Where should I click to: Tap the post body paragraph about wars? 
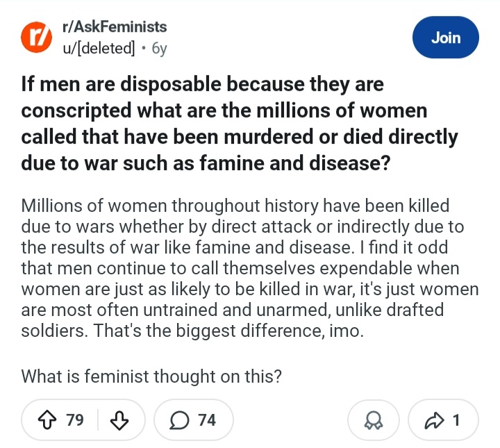[x=247, y=268]
